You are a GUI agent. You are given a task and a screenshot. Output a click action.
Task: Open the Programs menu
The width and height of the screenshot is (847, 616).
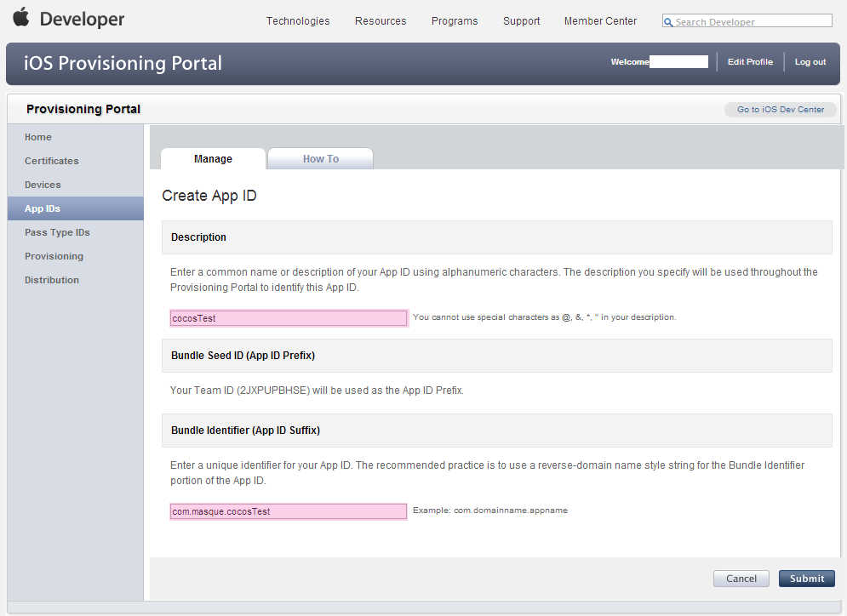click(455, 21)
